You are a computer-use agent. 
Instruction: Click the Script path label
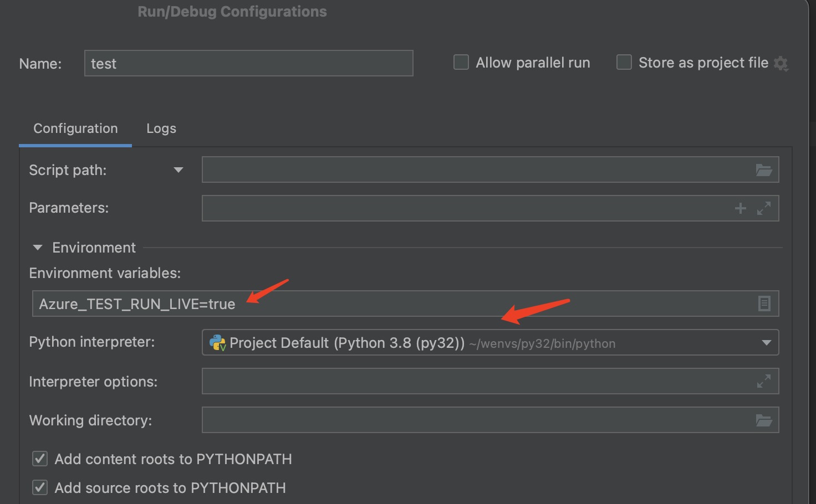click(x=68, y=170)
